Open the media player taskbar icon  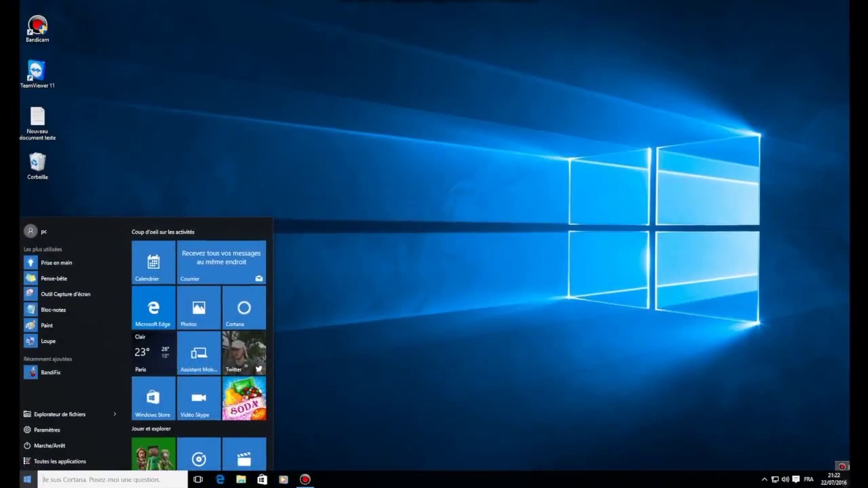tap(283, 479)
